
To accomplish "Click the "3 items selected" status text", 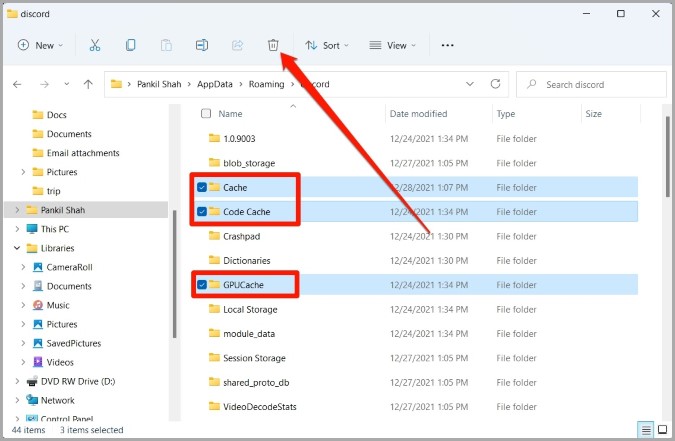I will pos(91,430).
